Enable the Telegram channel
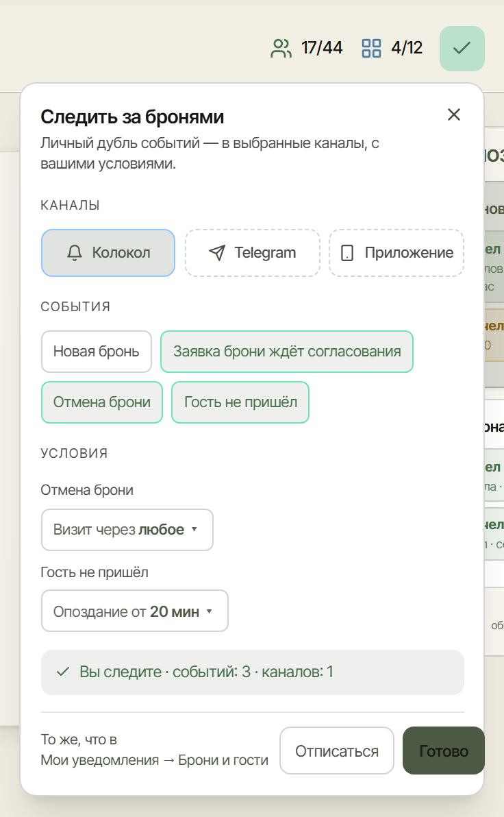The width and height of the screenshot is (504, 817). (253, 253)
